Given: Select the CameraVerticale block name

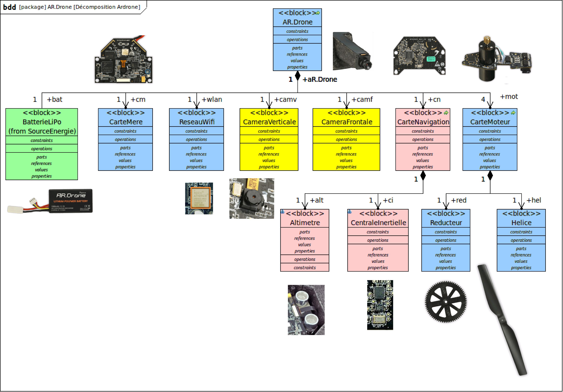Looking at the screenshot, I should [x=269, y=122].
